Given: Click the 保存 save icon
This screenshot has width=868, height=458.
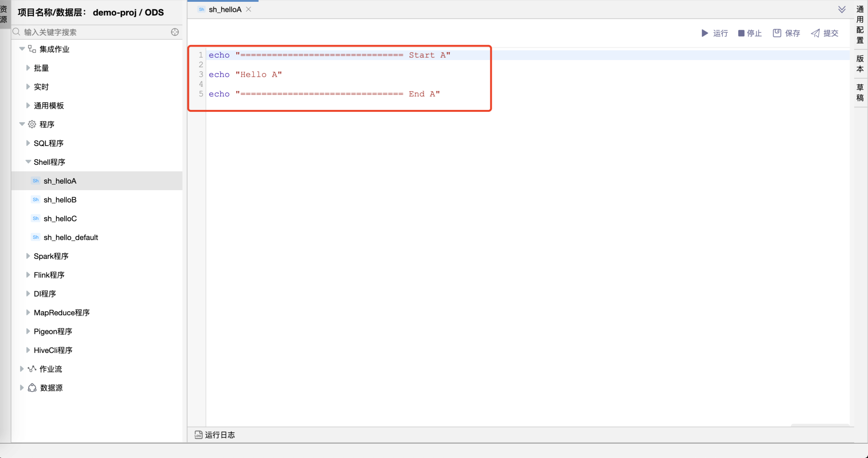Looking at the screenshot, I should tap(777, 33).
